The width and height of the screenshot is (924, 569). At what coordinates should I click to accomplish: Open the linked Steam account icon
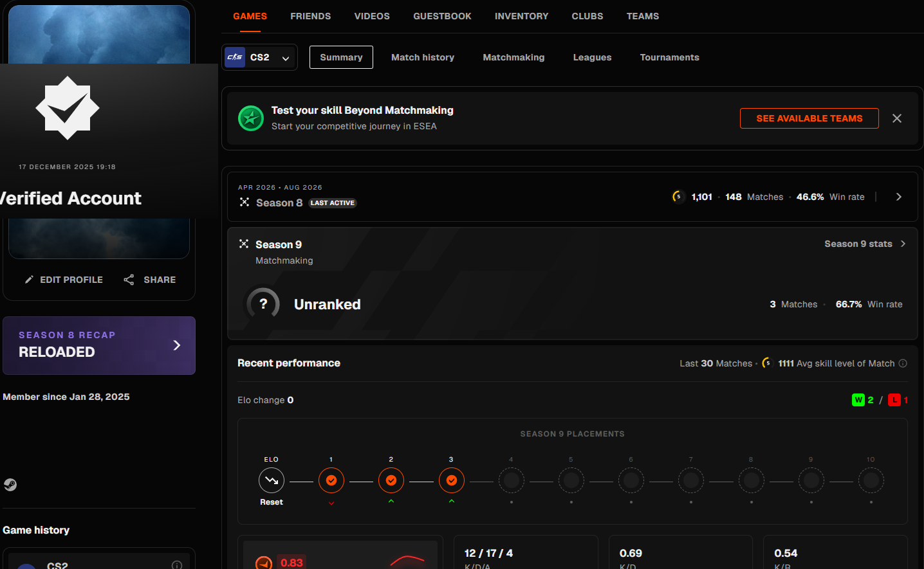click(x=10, y=485)
